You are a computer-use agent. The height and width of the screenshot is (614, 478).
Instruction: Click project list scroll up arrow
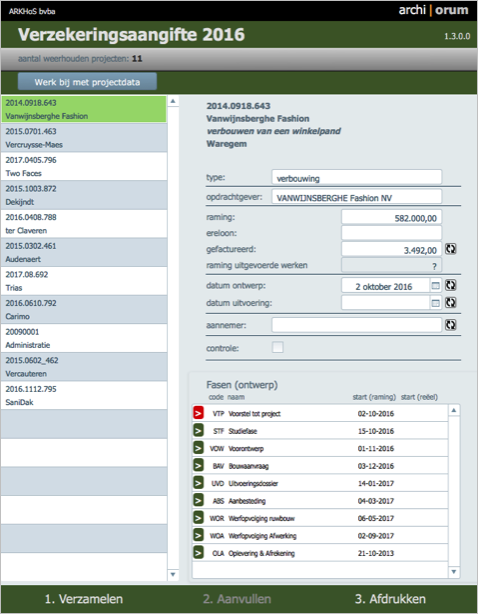pos(173,101)
